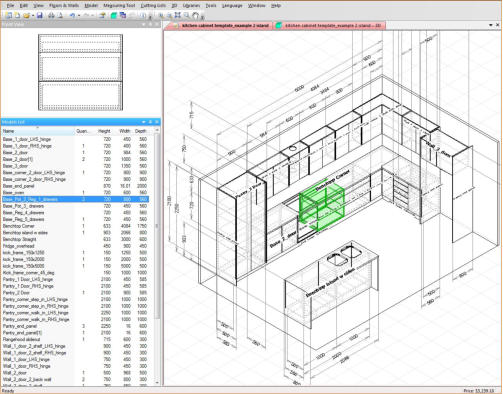Select the green 3D view toolbar icon
This screenshot has width=503, height=394.
point(114,15)
